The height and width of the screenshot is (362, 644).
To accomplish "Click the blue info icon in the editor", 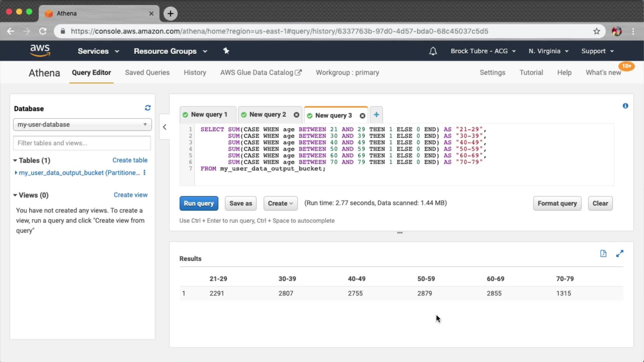I will (625, 106).
